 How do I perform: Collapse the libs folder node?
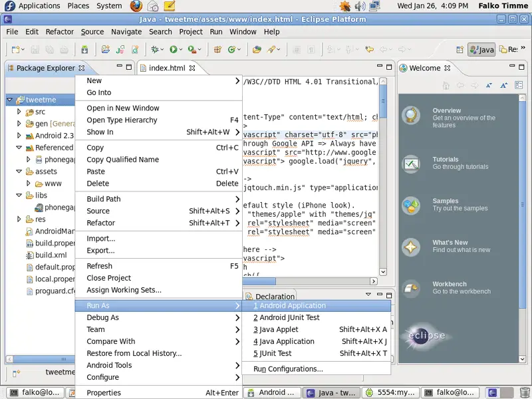(19, 195)
